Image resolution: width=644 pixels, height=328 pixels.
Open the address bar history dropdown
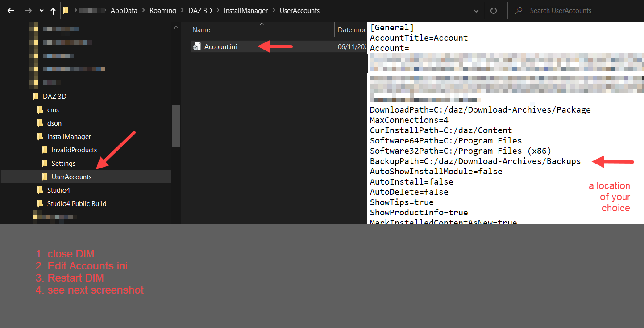(476, 11)
